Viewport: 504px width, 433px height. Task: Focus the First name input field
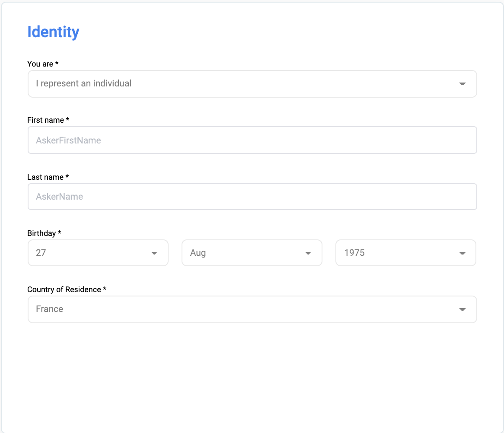(252, 140)
